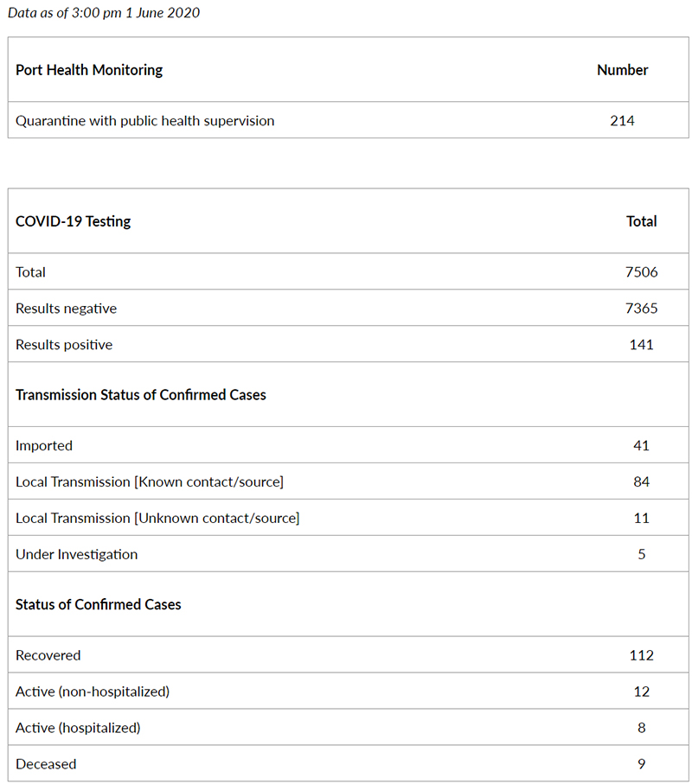Screen dimensions: 692x784
Task: Select the COVID-19 Testing header
Action: (x=73, y=221)
